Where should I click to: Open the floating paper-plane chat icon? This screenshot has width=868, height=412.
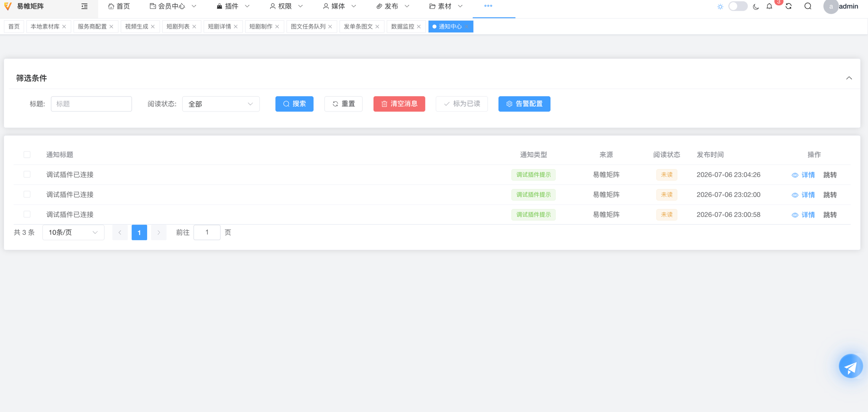(851, 366)
